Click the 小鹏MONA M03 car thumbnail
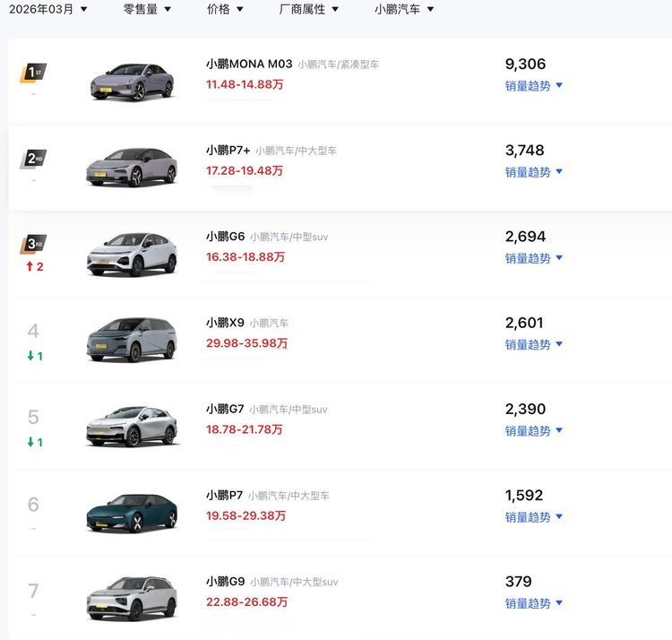 132,82
